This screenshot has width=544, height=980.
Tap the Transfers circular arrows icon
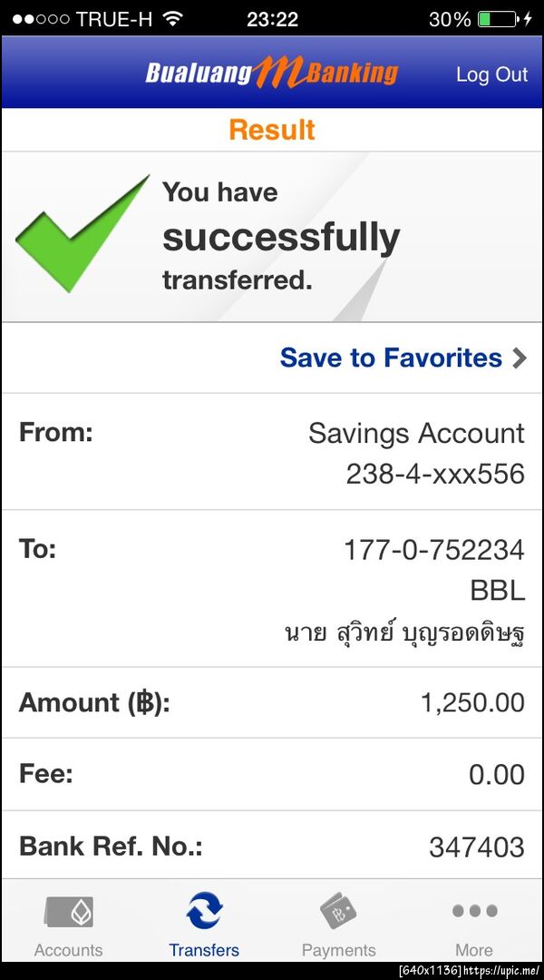coord(203,912)
